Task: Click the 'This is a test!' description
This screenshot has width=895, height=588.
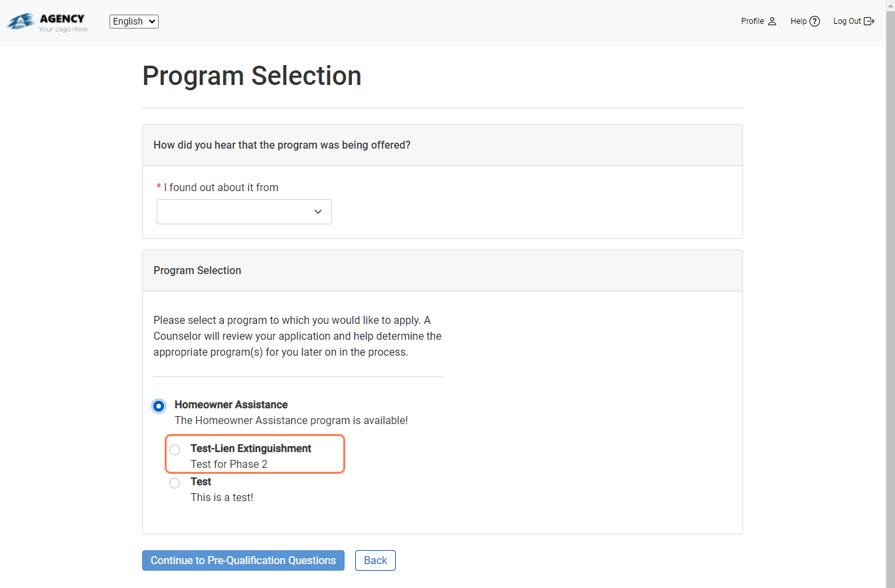Action: click(x=222, y=497)
